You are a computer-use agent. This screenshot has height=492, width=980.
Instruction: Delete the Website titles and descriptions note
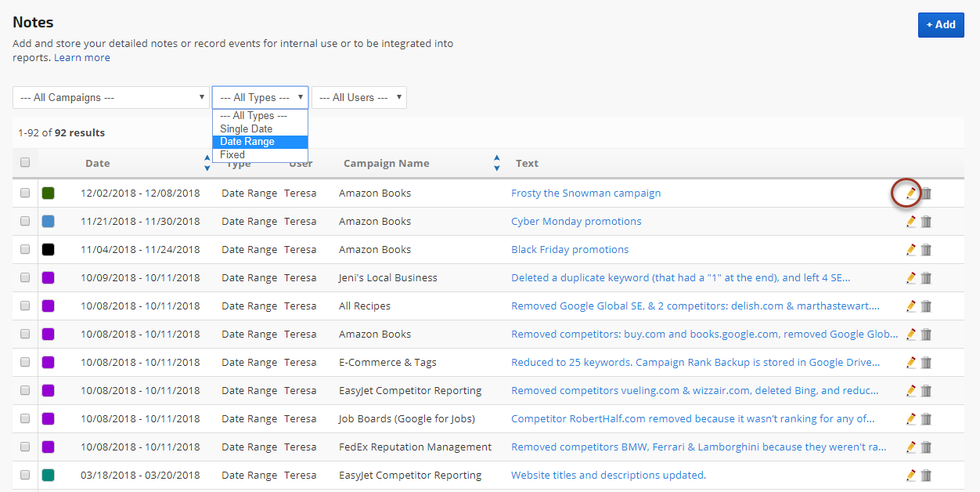(926, 476)
